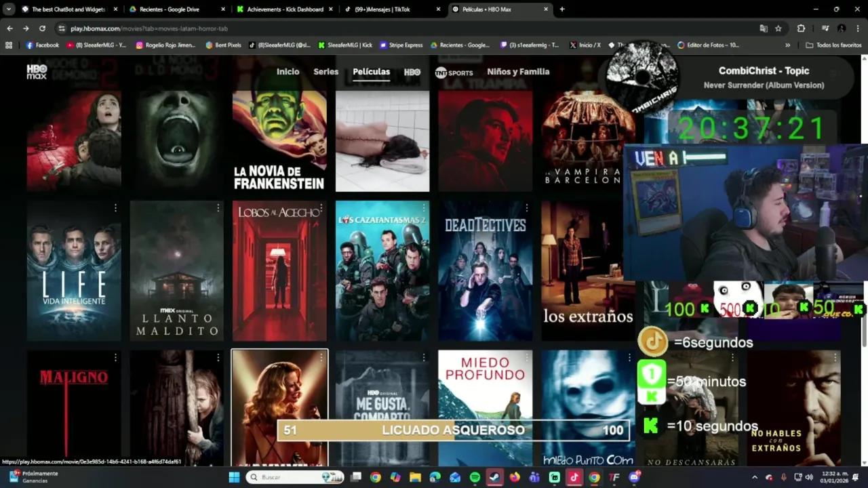Open Copilot from the taskbar

(395, 477)
